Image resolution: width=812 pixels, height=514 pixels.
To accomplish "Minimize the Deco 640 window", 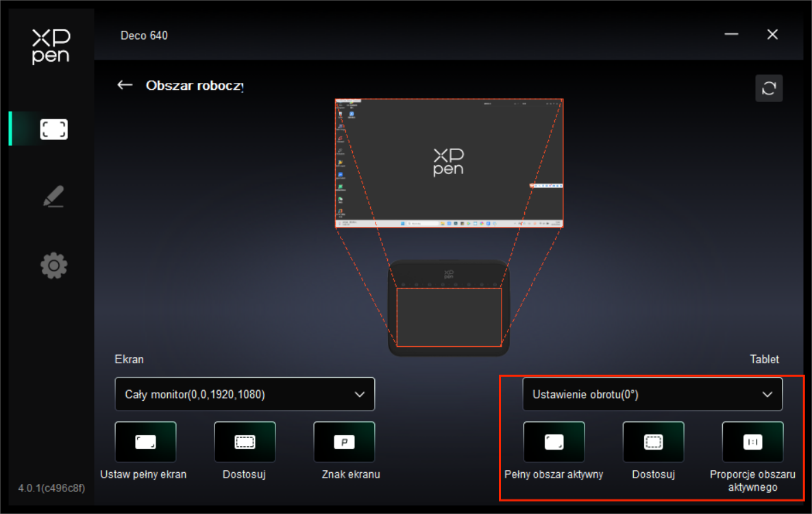I will [731, 34].
